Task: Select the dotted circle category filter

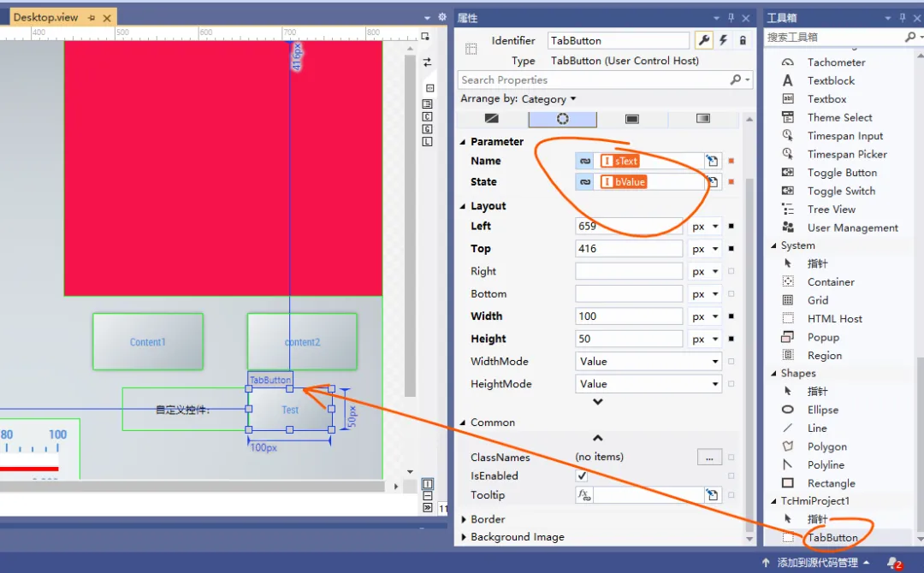Action: point(563,118)
